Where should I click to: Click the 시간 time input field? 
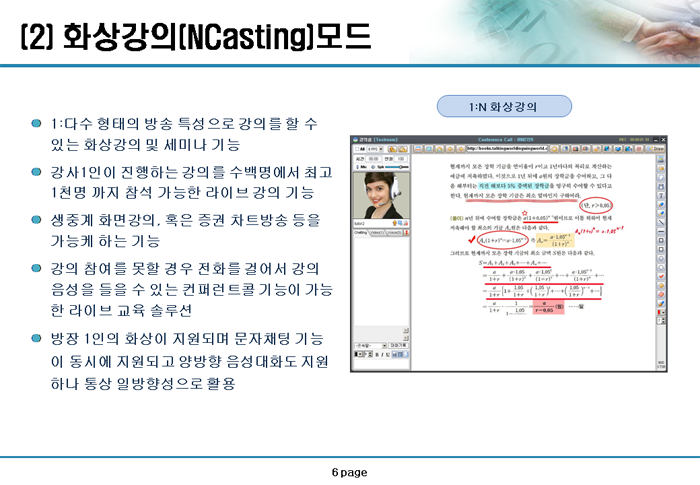coord(374,159)
